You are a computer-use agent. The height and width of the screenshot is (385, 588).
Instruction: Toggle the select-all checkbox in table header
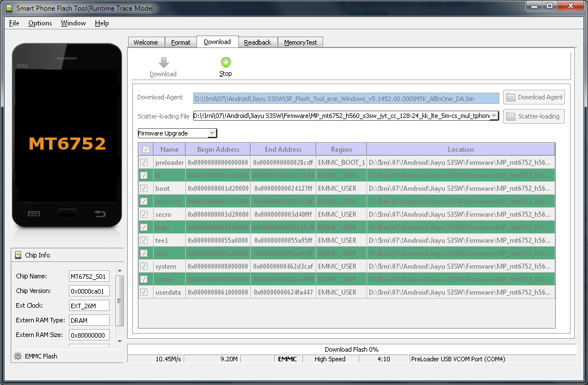pyautogui.click(x=146, y=149)
